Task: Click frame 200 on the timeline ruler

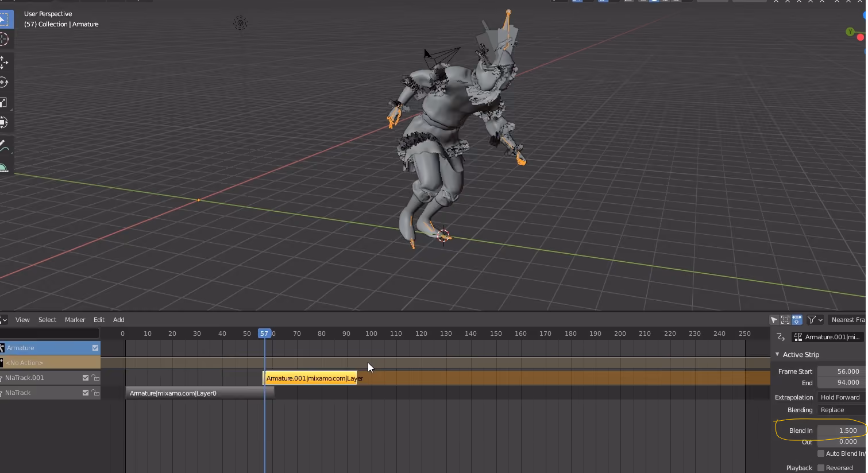Action: [x=620, y=334]
